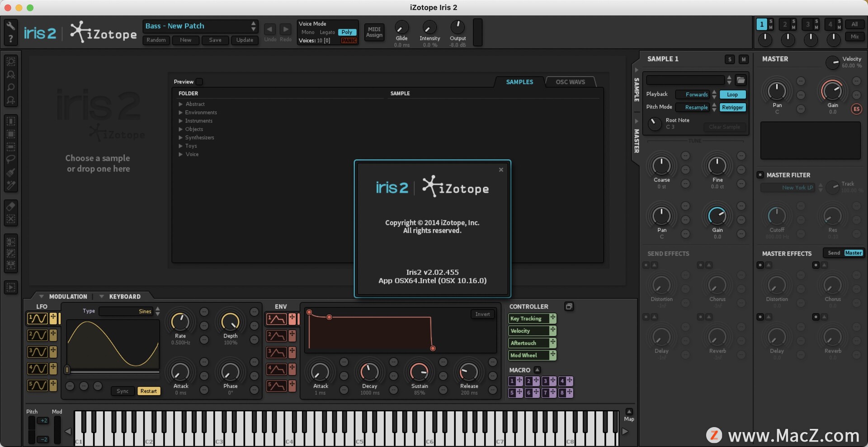This screenshot has height=447, width=868.
Task: Toggle LFO Restart
Action: 149,391
